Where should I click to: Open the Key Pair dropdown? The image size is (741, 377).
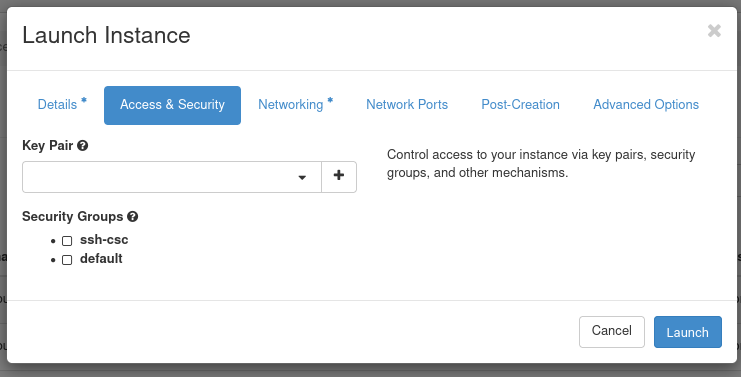pos(172,177)
